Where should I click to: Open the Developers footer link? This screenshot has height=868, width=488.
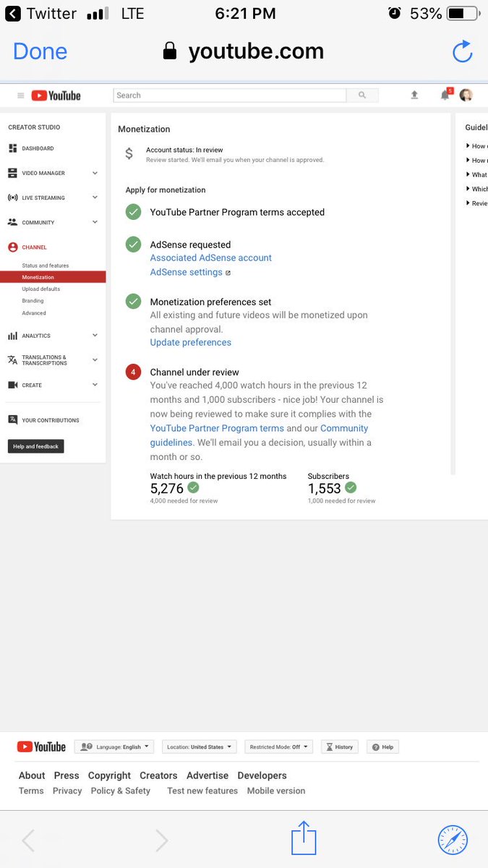pos(262,775)
